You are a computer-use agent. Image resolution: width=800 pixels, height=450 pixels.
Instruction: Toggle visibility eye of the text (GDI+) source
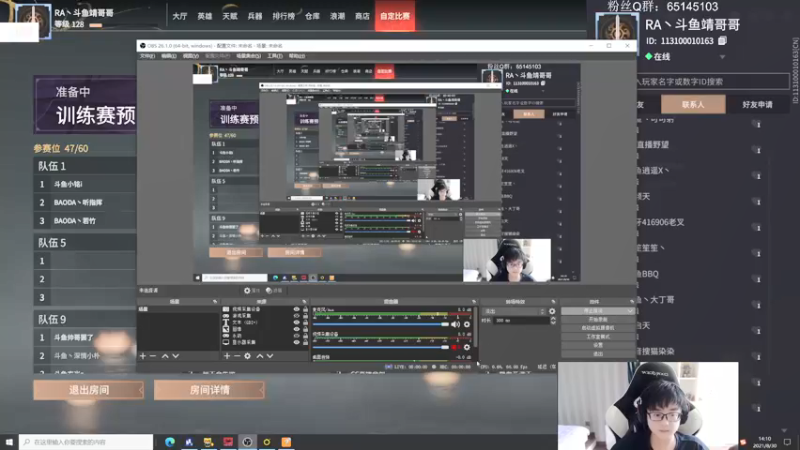pyautogui.click(x=296, y=322)
